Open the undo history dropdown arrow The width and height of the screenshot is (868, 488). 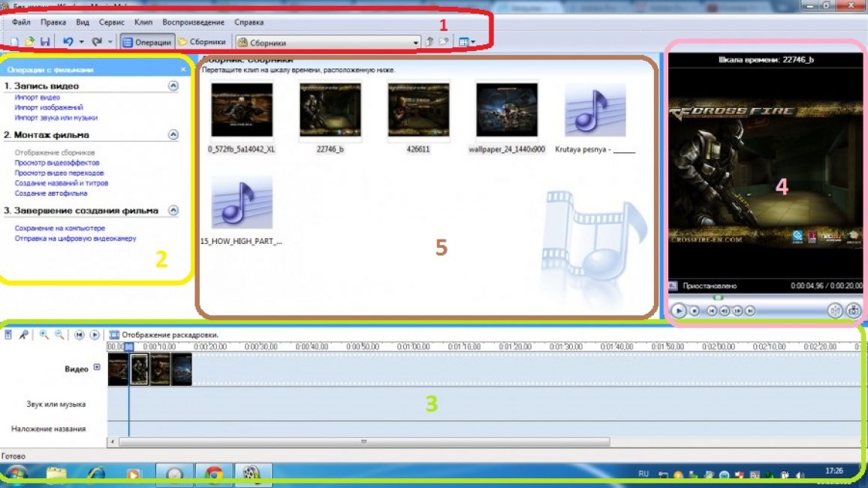click(81, 42)
